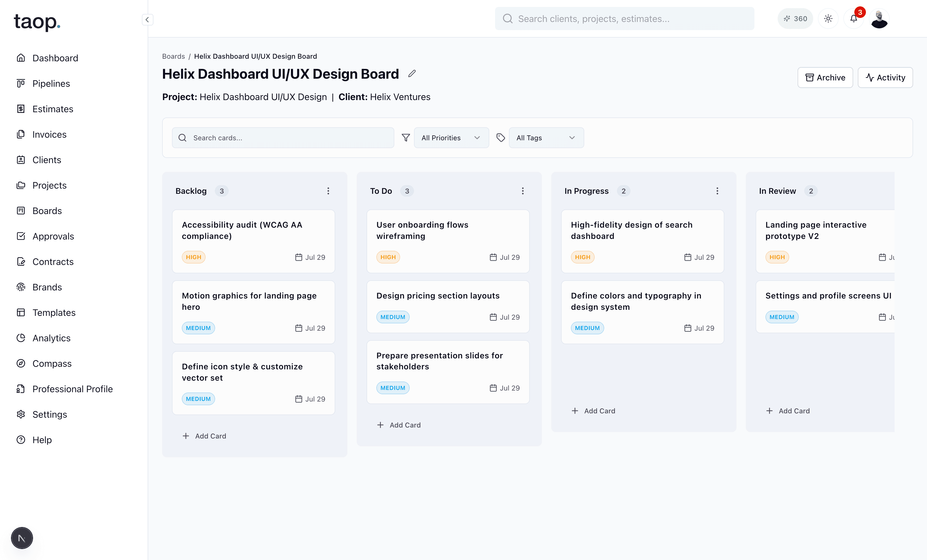Click the Help question mark icon
The height and width of the screenshot is (560, 927).
pos(21,440)
